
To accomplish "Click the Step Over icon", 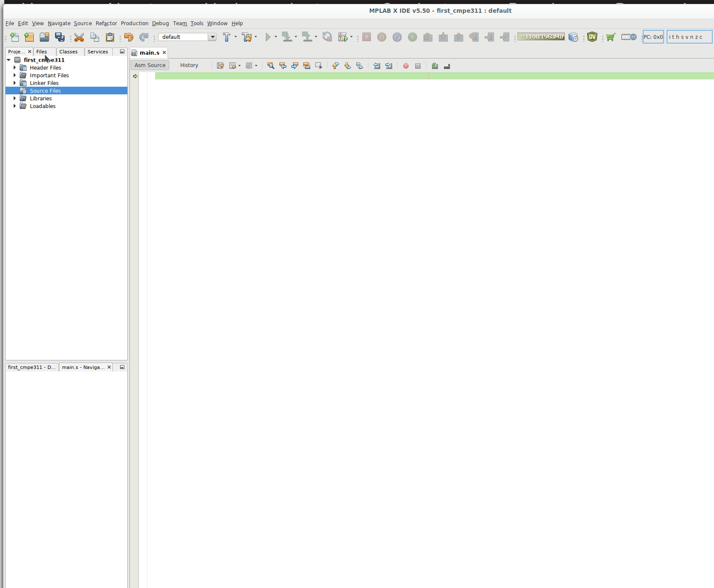I will 428,37.
